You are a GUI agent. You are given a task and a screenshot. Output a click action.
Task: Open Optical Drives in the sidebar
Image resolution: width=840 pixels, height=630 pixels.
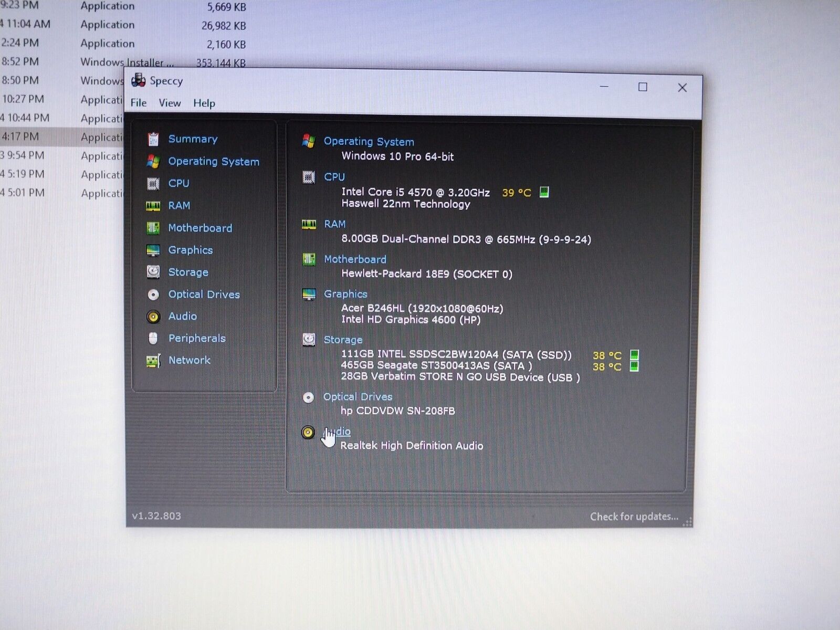coord(204,295)
